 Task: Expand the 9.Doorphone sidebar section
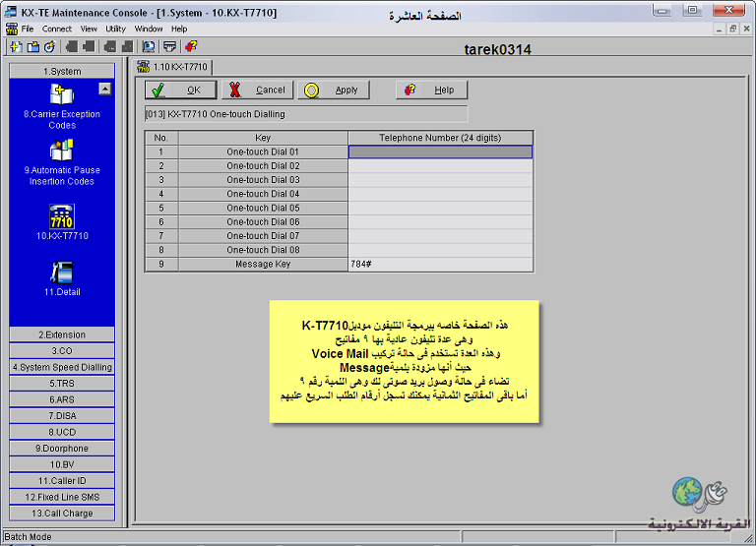click(x=62, y=449)
